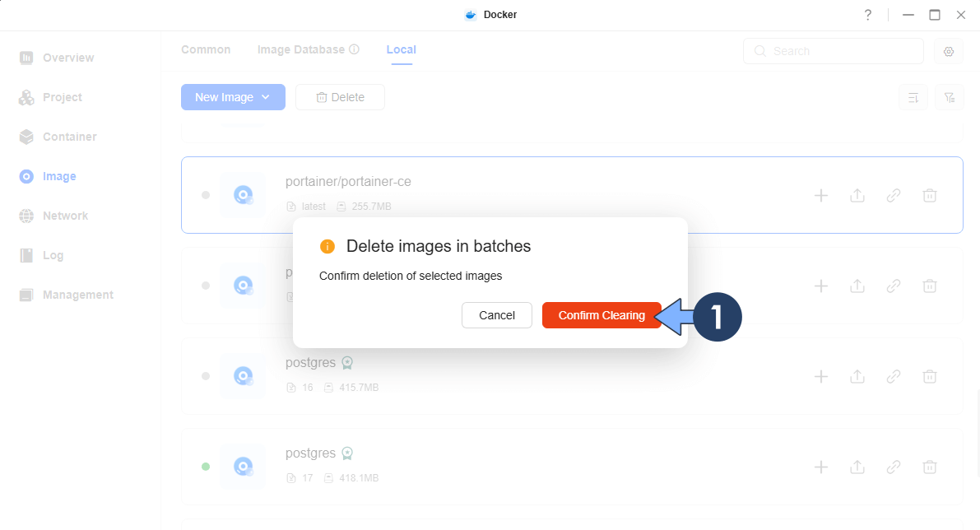Click link icon for portainer-ce
Image resolution: width=980 pixels, height=530 pixels.
point(894,196)
